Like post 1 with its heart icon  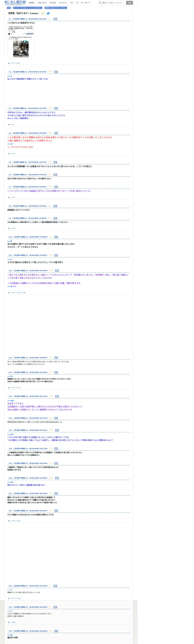coord(49,19)
